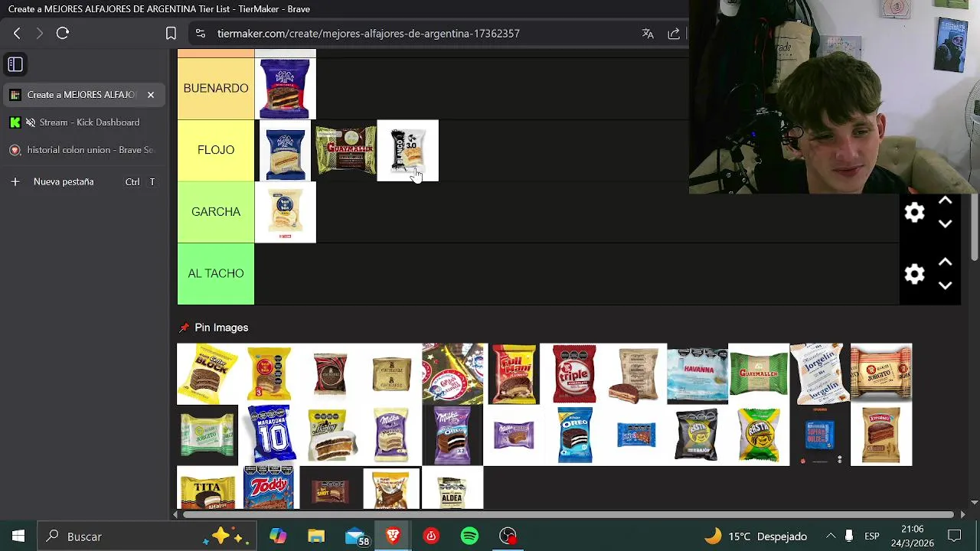This screenshot has width=980, height=551.
Task: Click the horizontal scrollbar at bottom
Action: (x=567, y=514)
